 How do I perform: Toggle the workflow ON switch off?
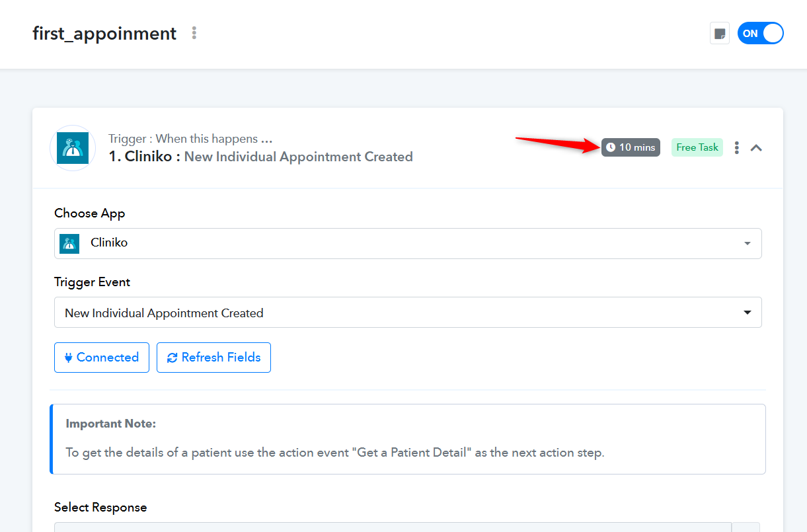point(760,33)
